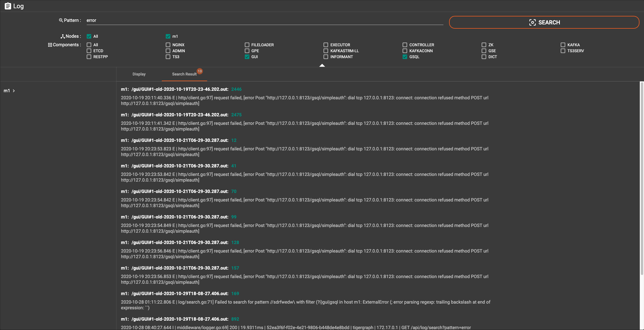This screenshot has height=330, width=644.
Task: Uncheck the GSQL component checkbox
Action: click(405, 57)
